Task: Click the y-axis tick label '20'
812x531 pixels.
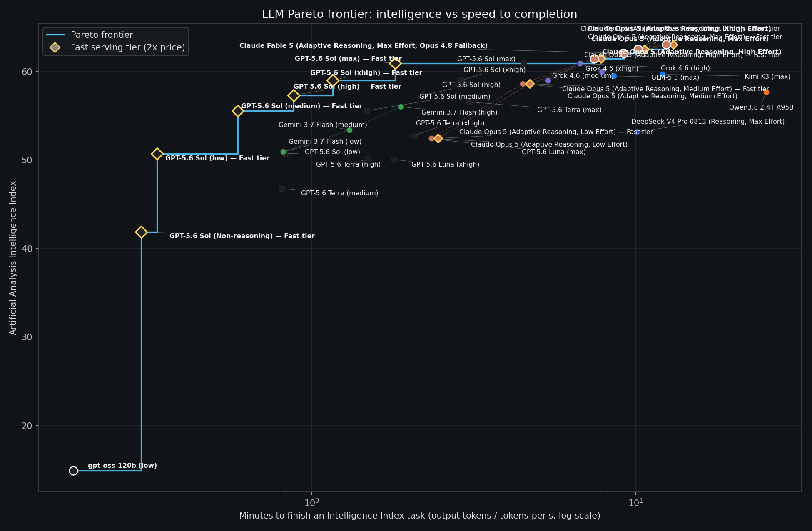Action: [27, 426]
